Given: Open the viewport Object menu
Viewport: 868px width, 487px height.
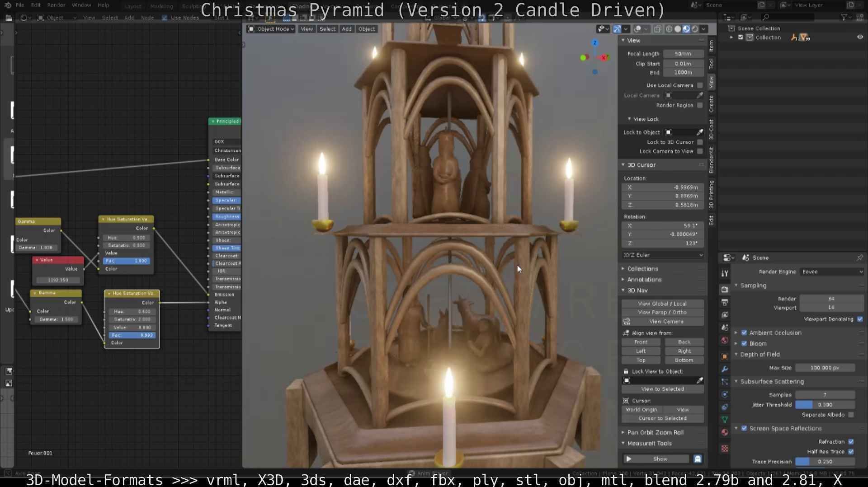Looking at the screenshot, I should [x=367, y=29].
